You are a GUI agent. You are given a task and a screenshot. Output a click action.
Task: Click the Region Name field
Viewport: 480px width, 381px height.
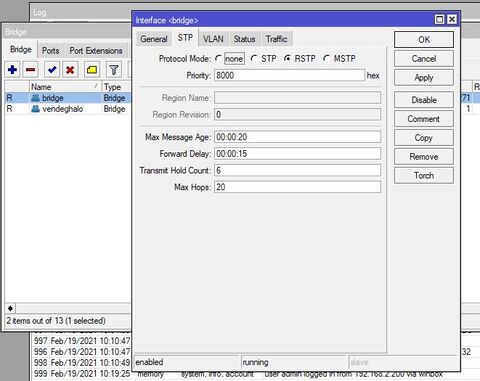(x=297, y=98)
